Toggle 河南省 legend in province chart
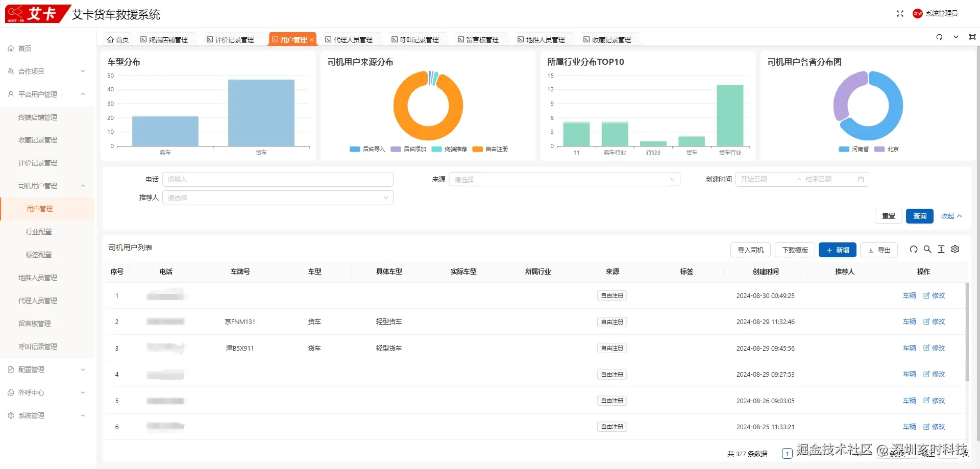980x469 pixels. pos(854,149)
